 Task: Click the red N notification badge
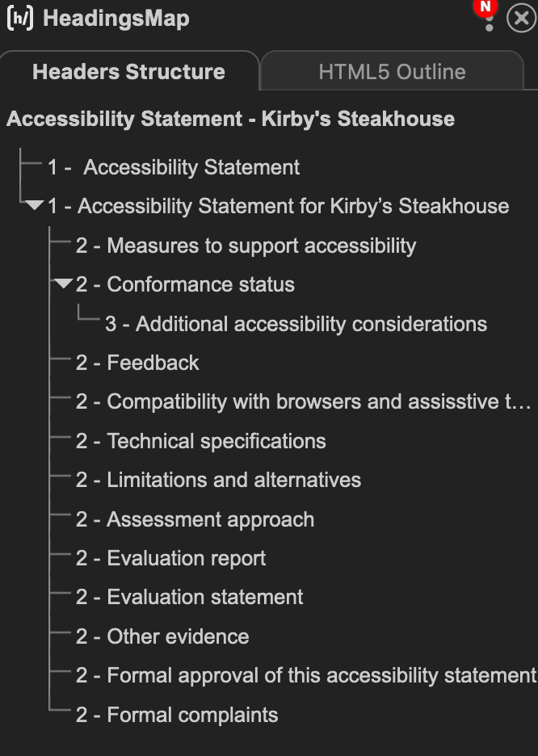(485, 6)
